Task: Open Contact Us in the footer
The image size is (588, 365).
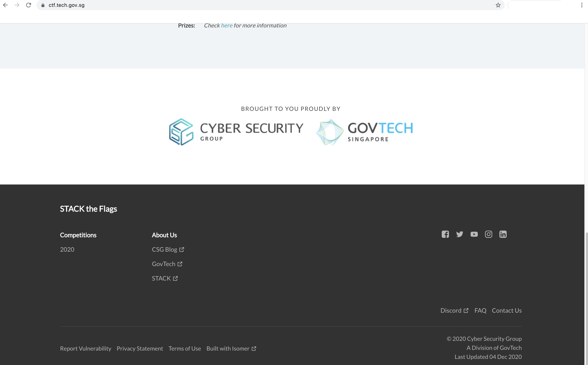Action: pos(507,310)
